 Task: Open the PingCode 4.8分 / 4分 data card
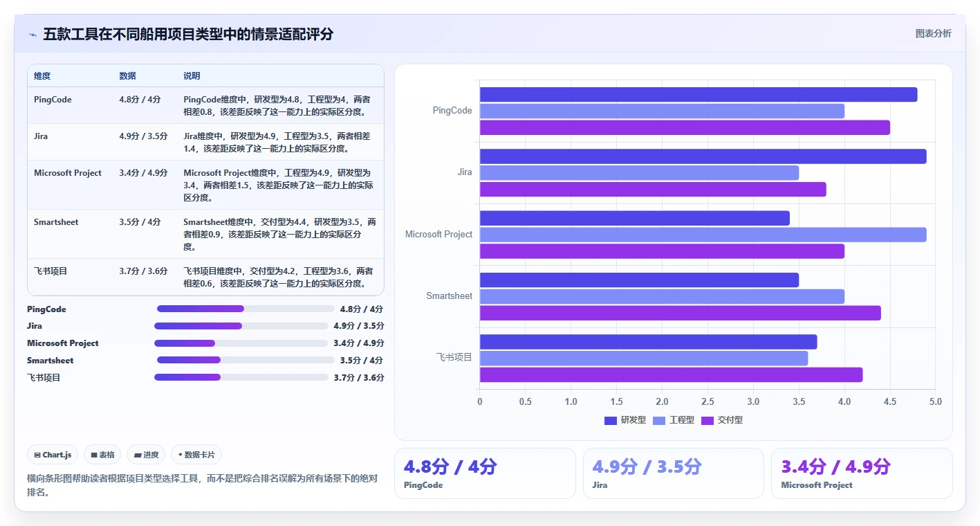(485, 473)
